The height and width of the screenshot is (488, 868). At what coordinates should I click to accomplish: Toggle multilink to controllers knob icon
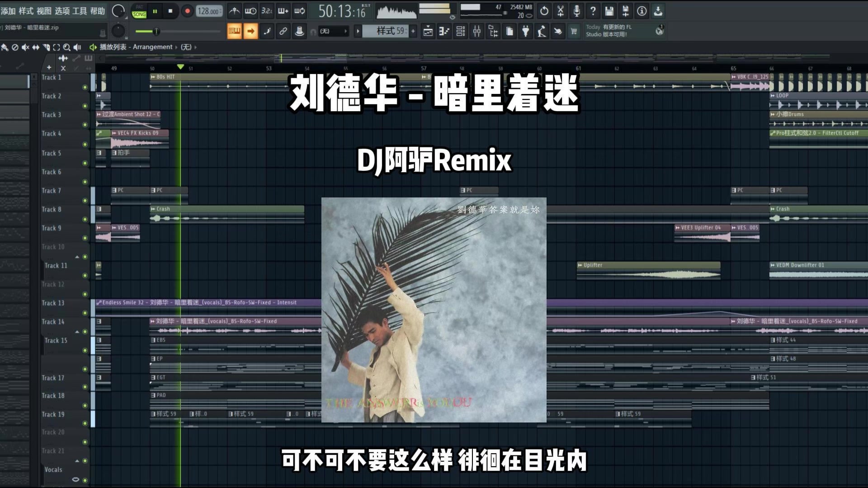tap(299, 31)
